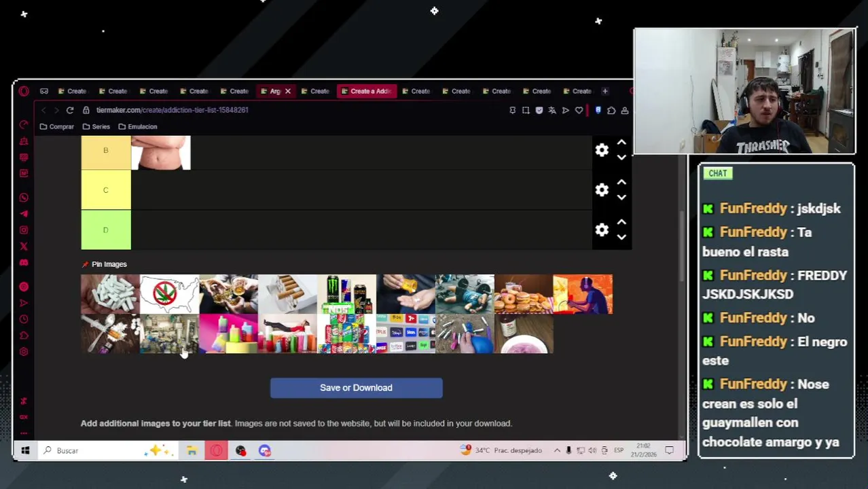This screenshot has height=489, width=868.
Task: Click the Save or Download button
Action: click(x=357, y=388)
